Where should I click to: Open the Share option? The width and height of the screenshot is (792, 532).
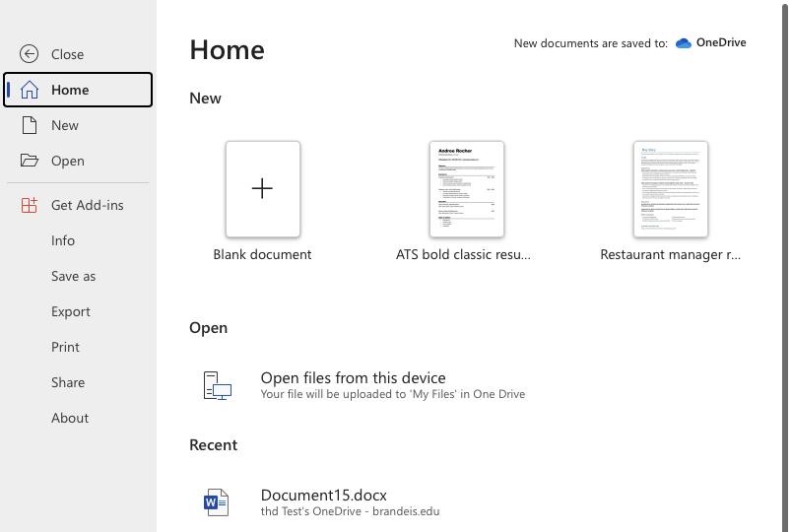78,382
